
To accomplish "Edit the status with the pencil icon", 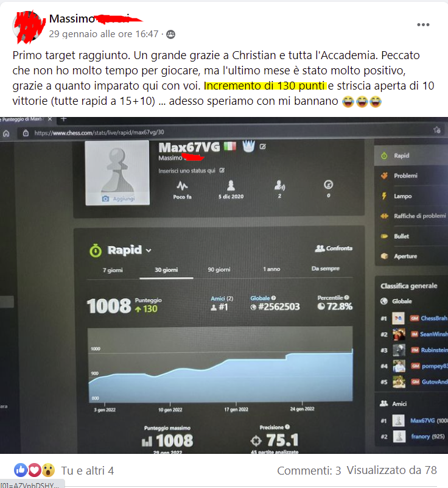I will (222, 170).
